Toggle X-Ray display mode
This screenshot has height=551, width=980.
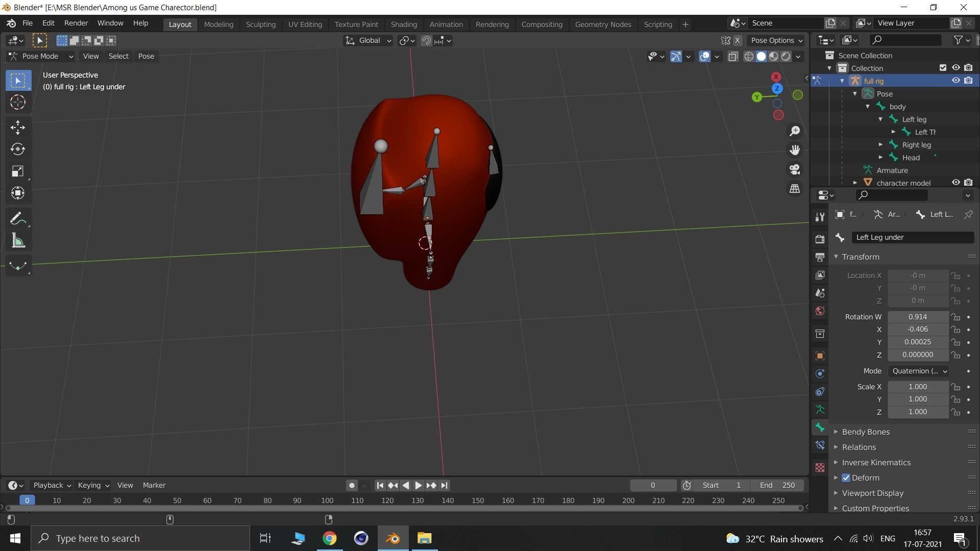(733, 57)
